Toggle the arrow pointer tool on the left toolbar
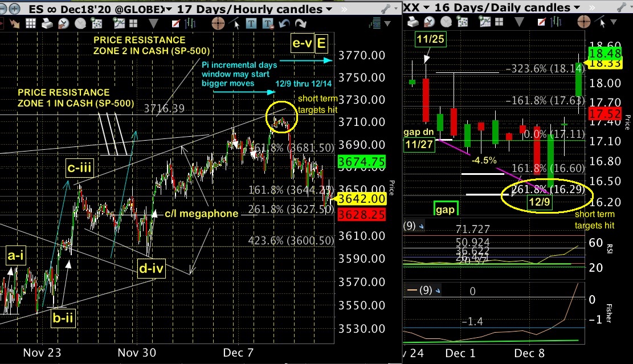Screen dimensions: 633x364 point(235,23)
